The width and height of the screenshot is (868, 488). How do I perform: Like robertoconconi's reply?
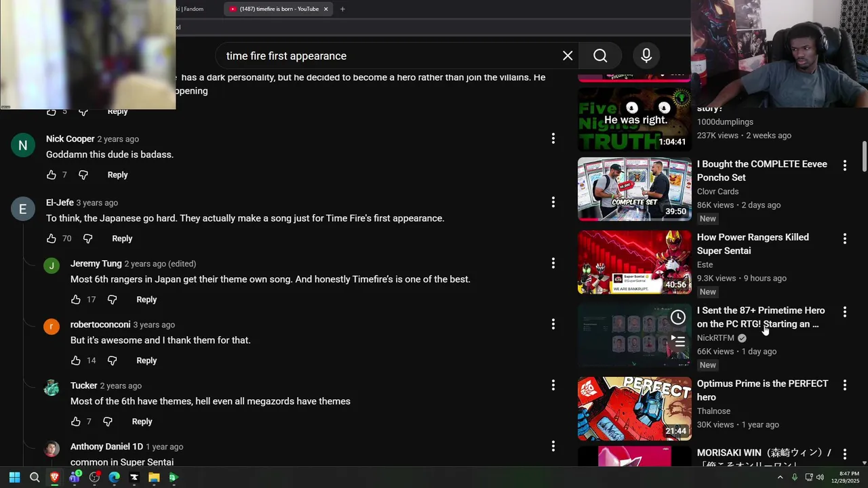click(76, 361)
